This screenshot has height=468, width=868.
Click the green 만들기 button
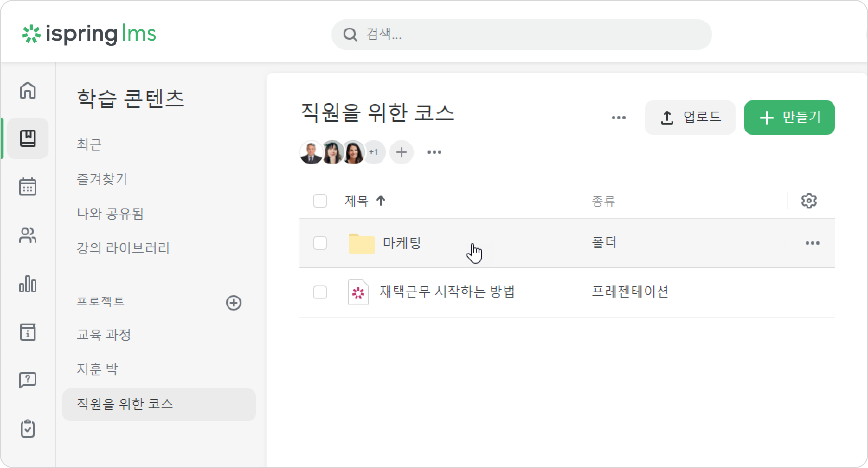[789, 118]
